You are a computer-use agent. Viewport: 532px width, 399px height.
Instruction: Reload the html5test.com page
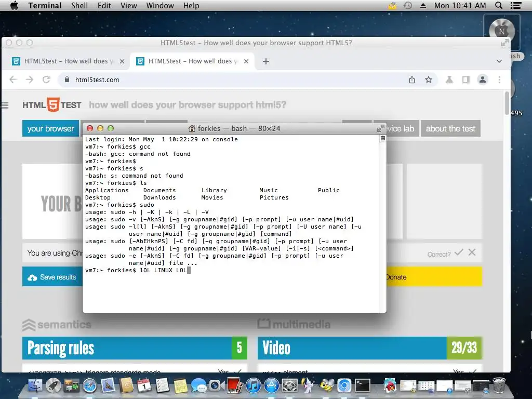pyautogui.click(x=46, y=79)
